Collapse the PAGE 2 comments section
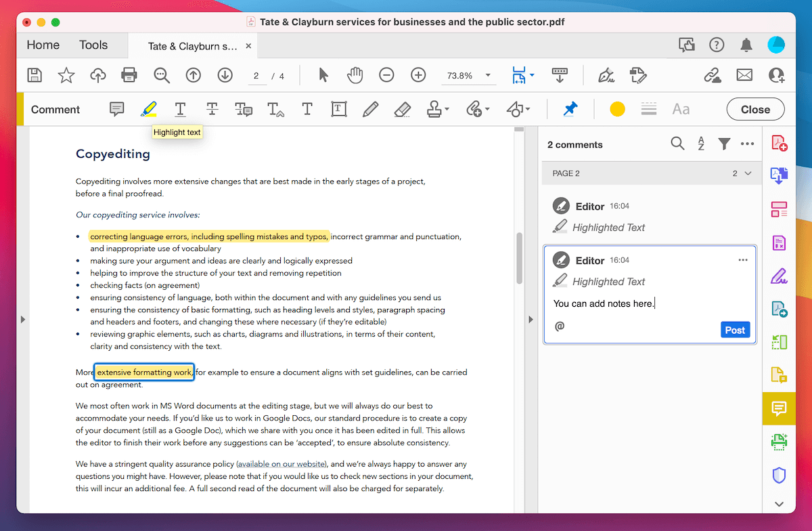812x531 pixels. click(x=746, y=173)
